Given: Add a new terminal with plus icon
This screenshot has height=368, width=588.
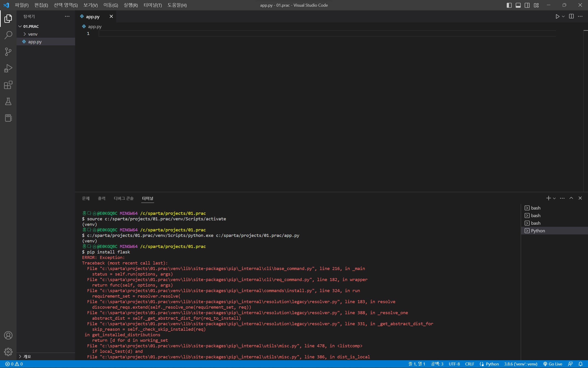Looking at the screenshot, I should pyautogui.click(x=548, y=198).
